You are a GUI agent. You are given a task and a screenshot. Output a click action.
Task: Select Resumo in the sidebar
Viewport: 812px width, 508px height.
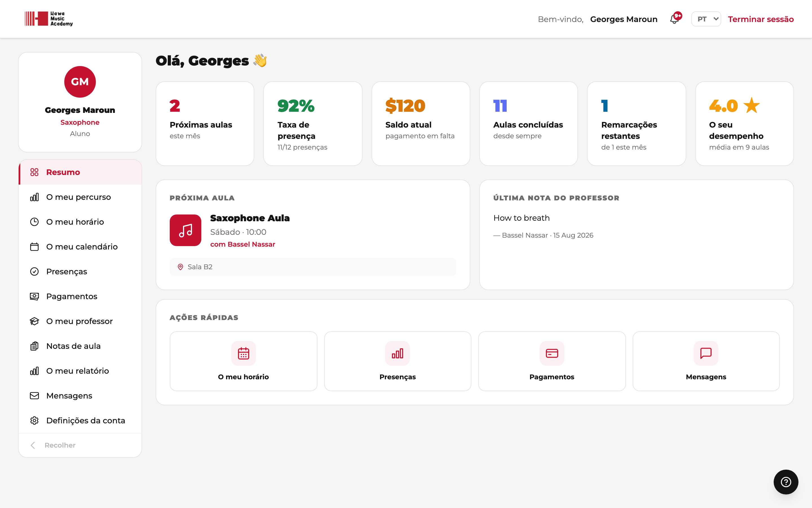[x=80, y=172]
